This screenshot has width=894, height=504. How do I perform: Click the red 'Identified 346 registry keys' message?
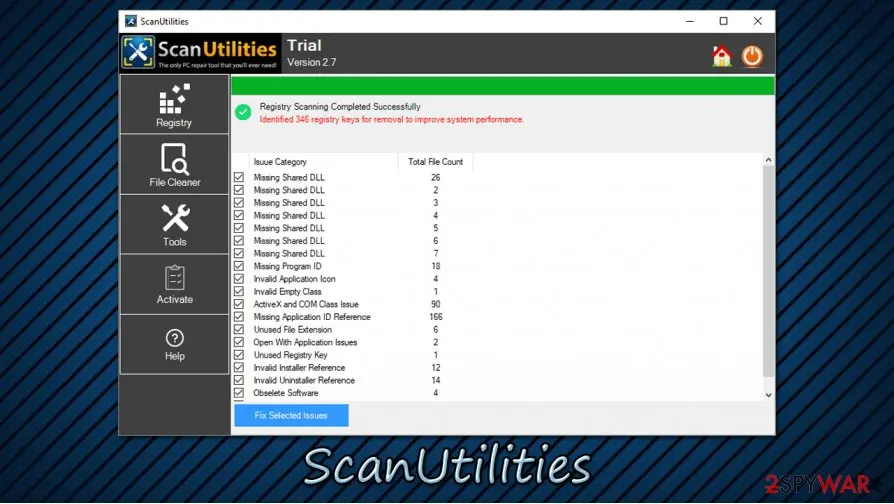coord(392,119)
